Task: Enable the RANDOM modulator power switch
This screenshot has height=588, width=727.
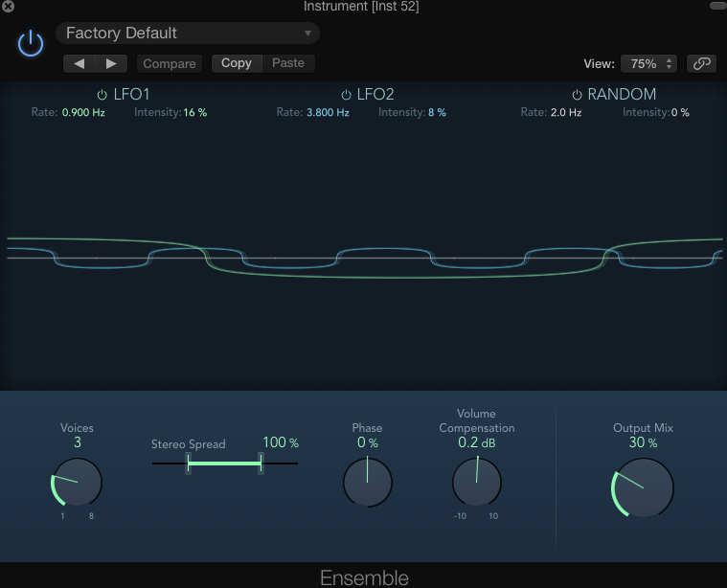Action: click(577, 95)
